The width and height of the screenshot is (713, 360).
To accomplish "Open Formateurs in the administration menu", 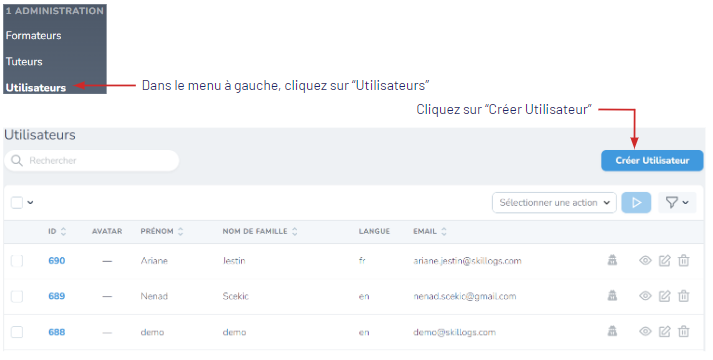I will point(34,35).
